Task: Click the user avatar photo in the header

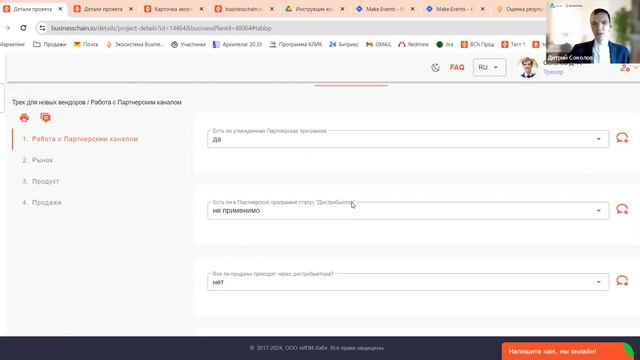Action: coord(527,67)
